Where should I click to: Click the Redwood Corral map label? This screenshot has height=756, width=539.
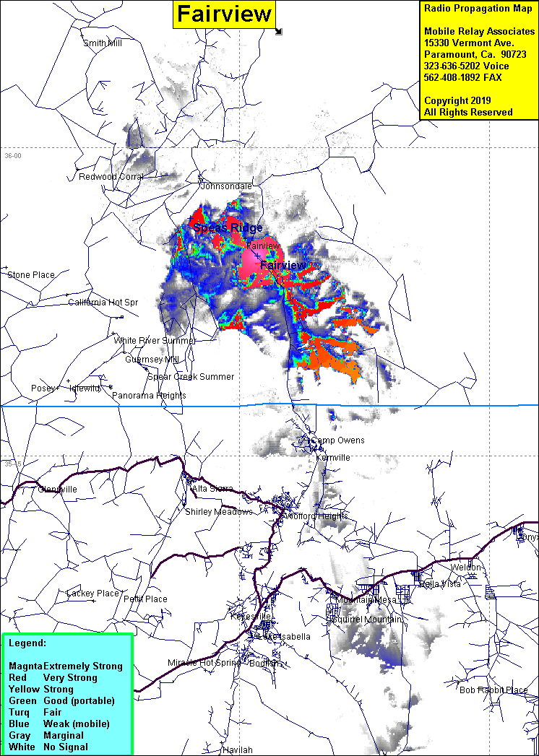(111, 177)
